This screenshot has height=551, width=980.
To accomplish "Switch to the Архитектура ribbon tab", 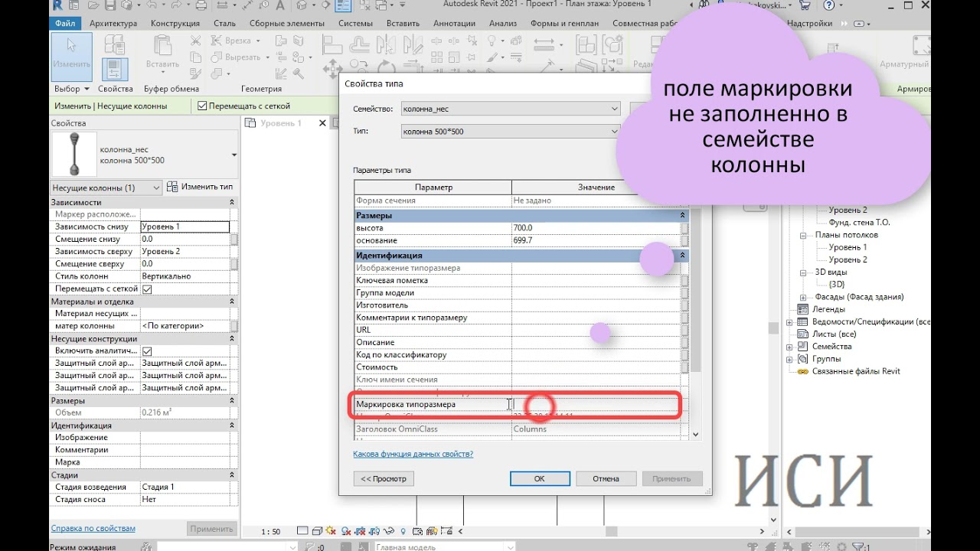I will point(113,24).
